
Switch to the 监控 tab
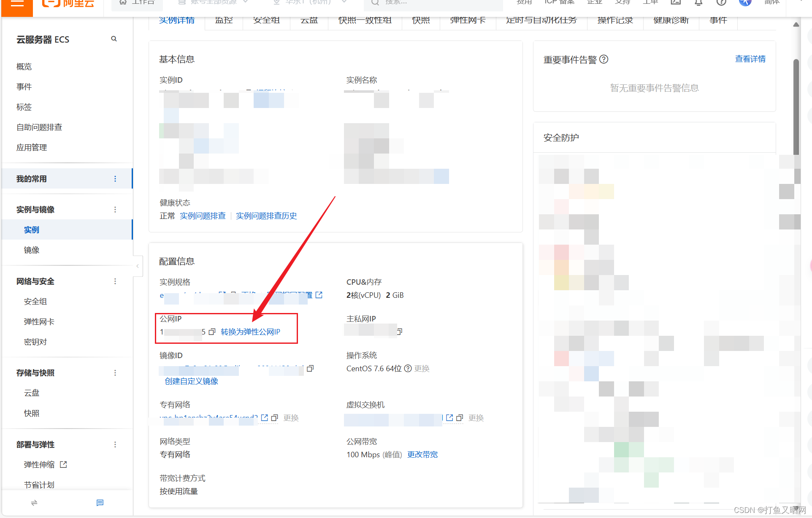[224, 20]
